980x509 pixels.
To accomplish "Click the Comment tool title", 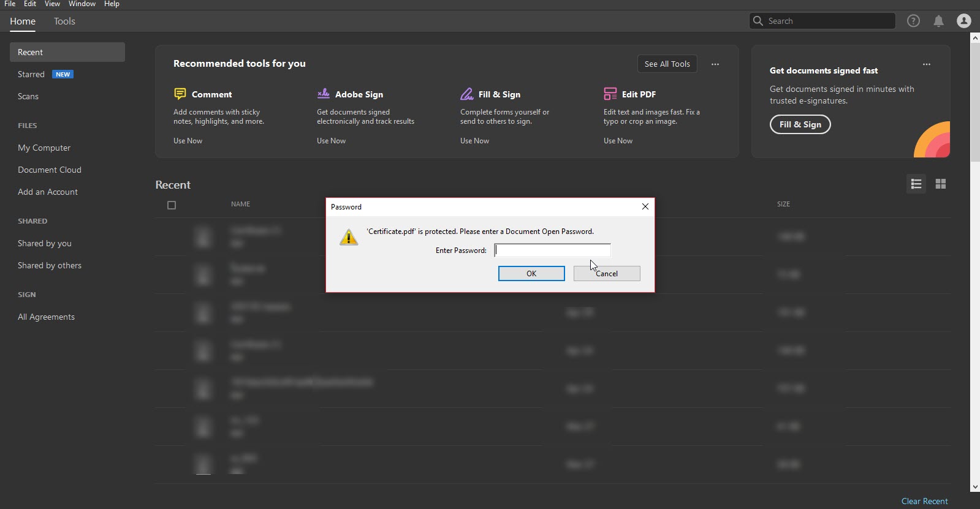I will pyautogui.click(x=211, y=94).
